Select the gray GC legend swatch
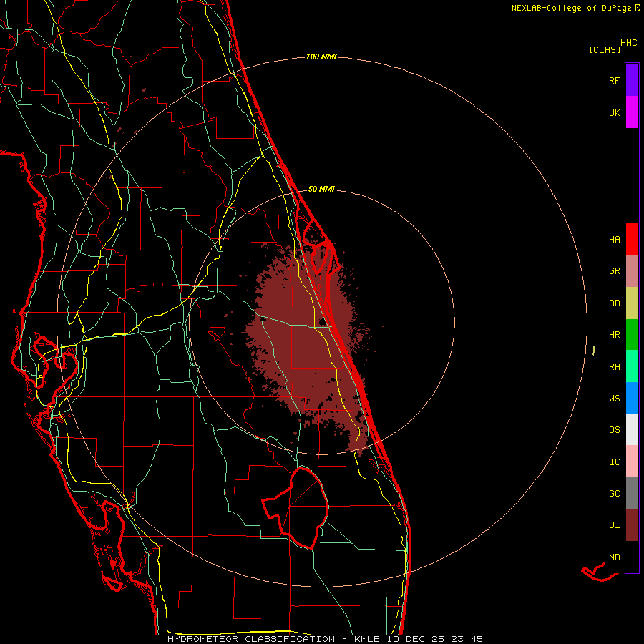644x644 pixels. pos(632,493)
